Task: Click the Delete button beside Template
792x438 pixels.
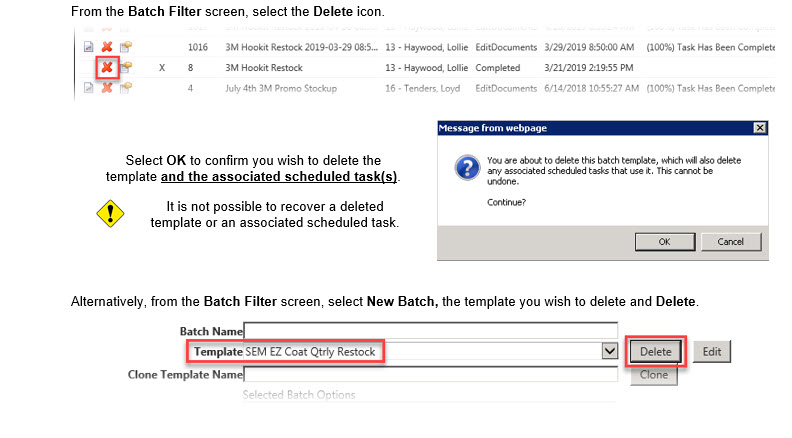Action: [656, 352]
